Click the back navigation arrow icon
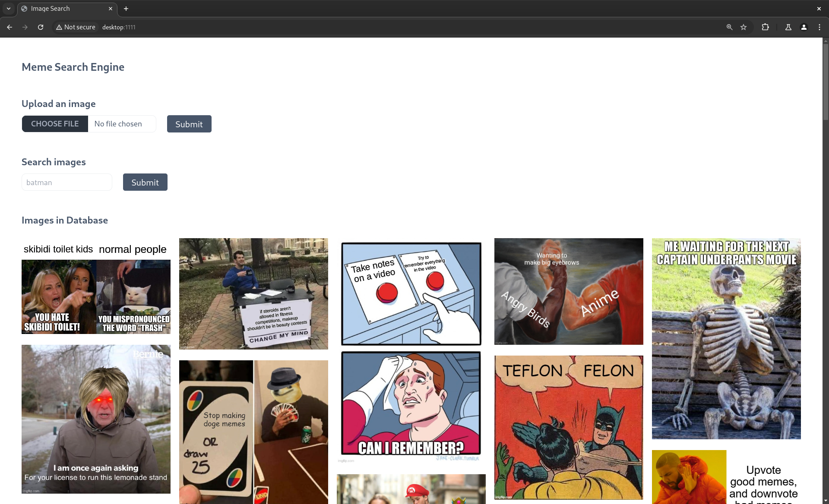The width and height of the screenshot is (829, 504). point(10,27)
